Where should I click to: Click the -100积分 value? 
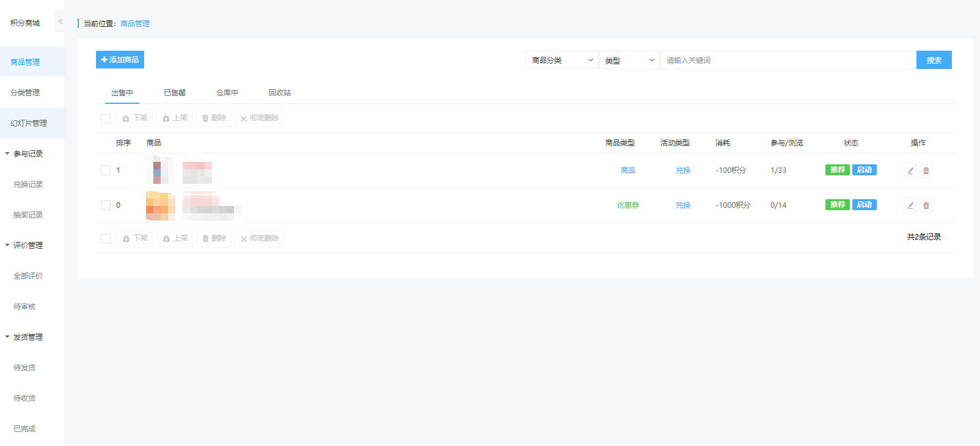731,170
